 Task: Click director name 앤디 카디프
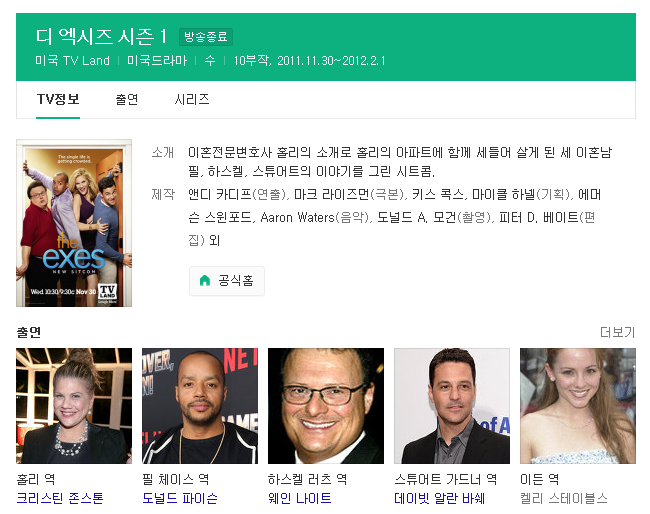tap(220, 194)
